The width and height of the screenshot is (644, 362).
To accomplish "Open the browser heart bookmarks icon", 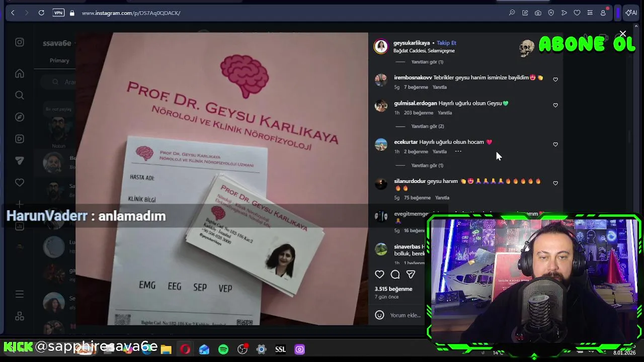I will [577, 13].
